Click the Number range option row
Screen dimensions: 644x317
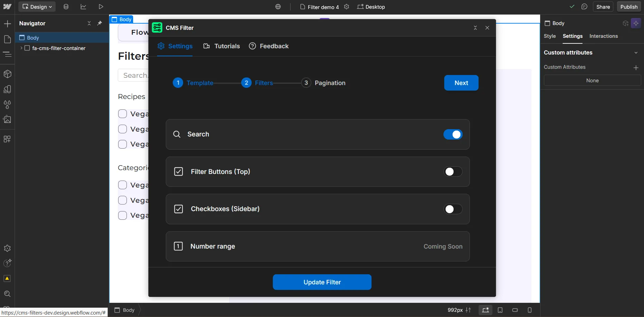point(318,247)
